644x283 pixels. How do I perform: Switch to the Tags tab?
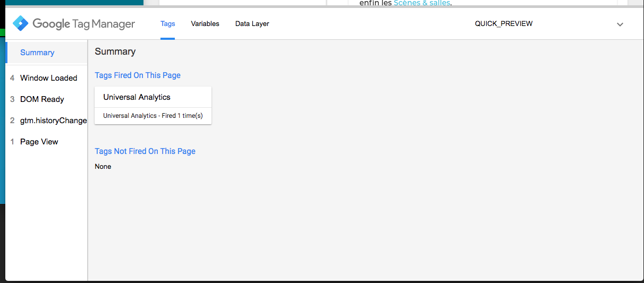[x=167, y=24]
